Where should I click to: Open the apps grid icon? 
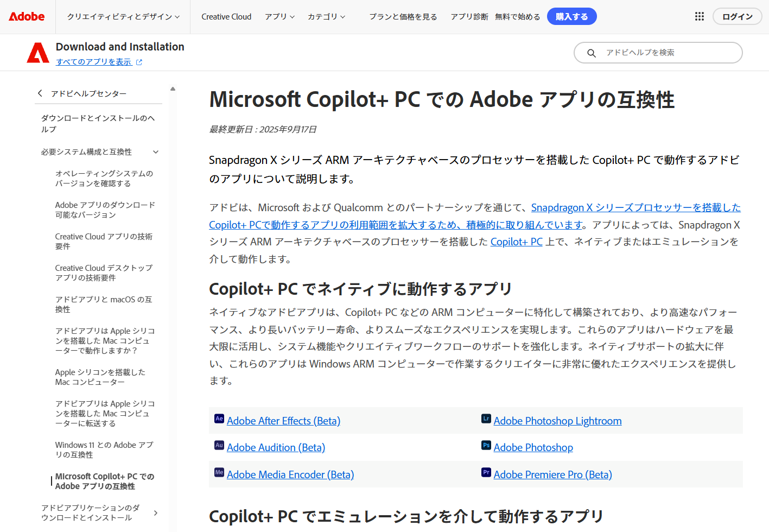tap(699, 17)
